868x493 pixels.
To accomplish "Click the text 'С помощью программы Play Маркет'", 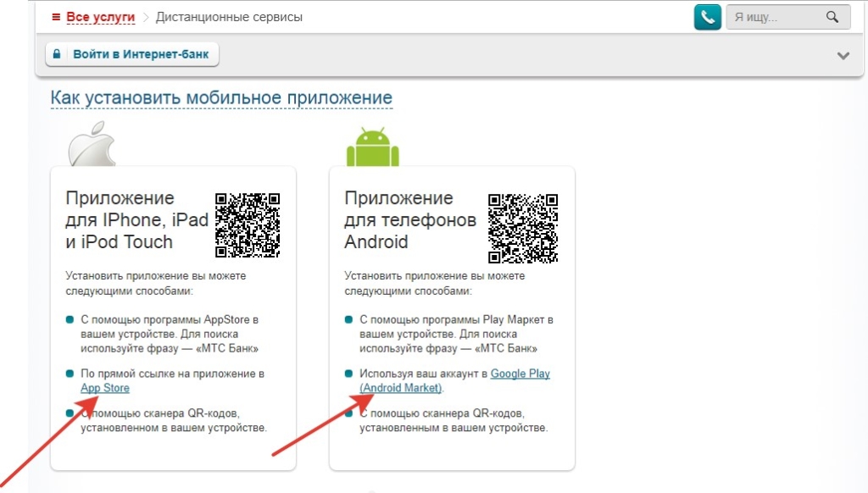I will pos(451,320).
